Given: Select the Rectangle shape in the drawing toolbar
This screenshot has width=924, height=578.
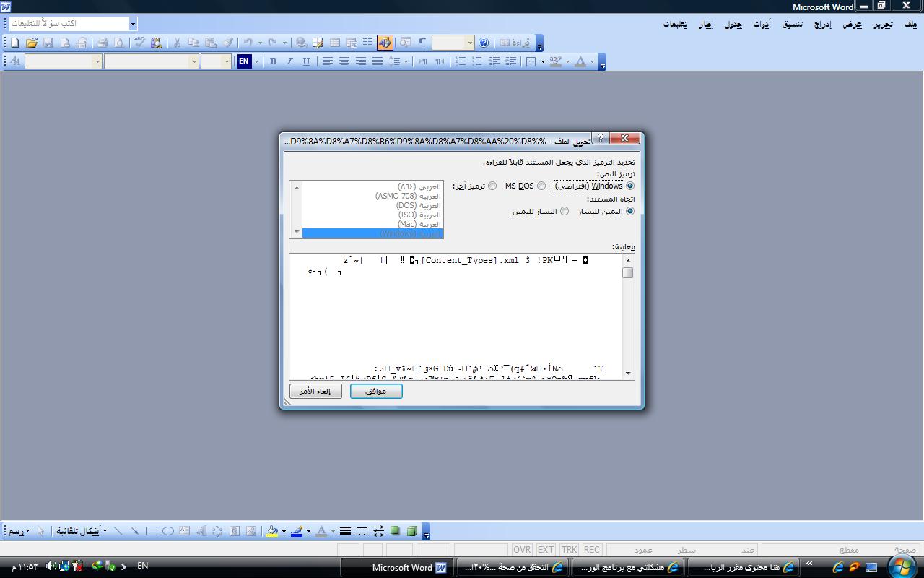Looking at the screenshot, I should (152, 531).
